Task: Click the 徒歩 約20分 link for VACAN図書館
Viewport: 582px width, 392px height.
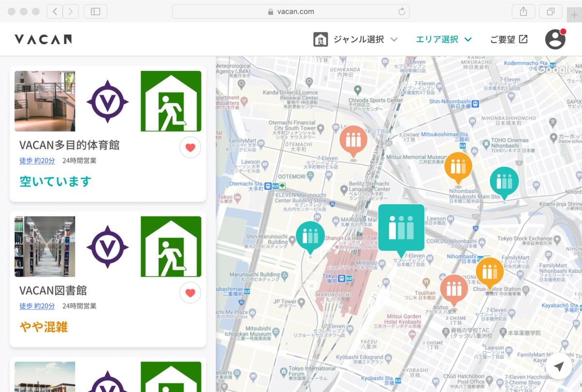Action: [37, 306]
